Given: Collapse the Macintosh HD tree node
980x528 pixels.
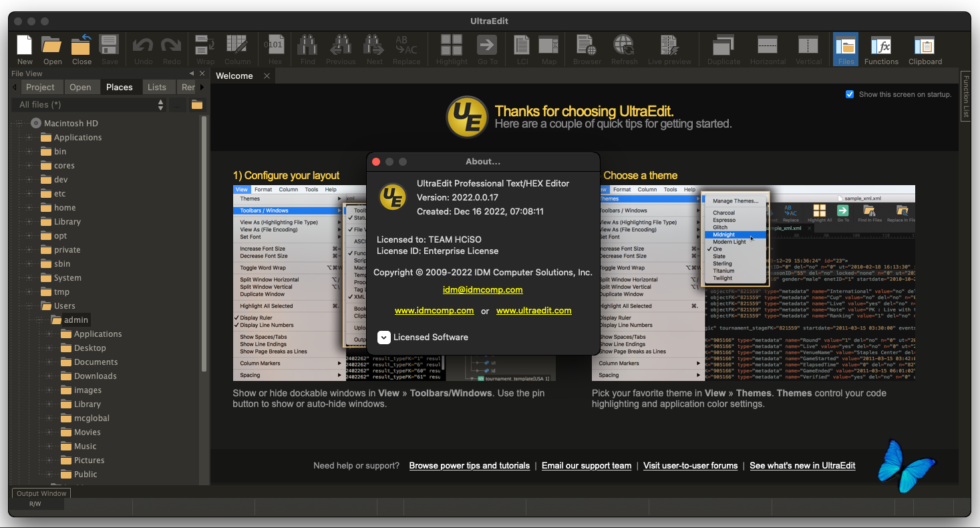Looking at the screenshot, I should (x=19, y=124).
